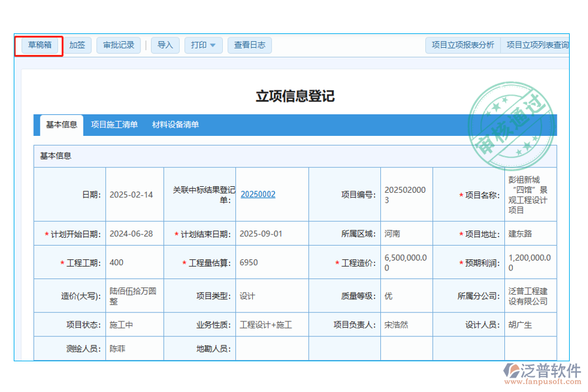Click the 项目名称 field showing 彭祖新城
Viewport: 588px width, 392px height.
click(x=530, y=194)
